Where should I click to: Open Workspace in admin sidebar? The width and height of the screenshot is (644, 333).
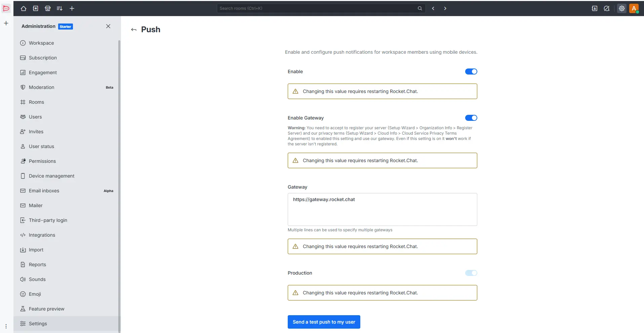(x=67, y=43)
